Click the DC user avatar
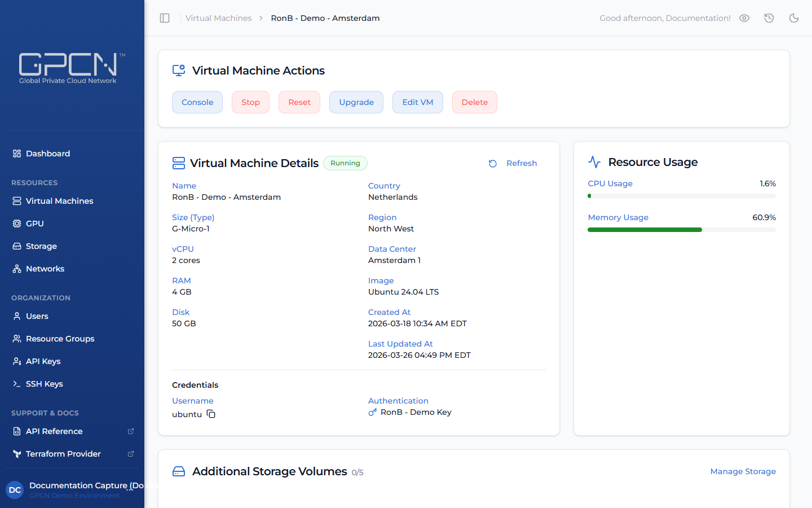812x508 pixels. pos(15,490)
